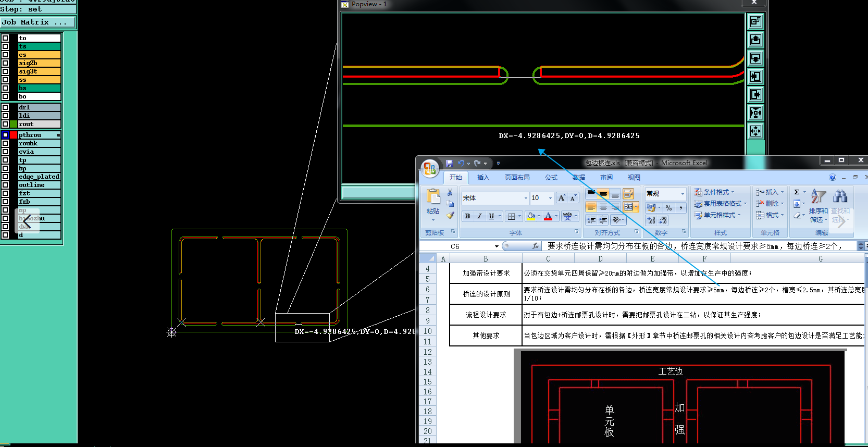The image size is (868, 447).
Task: Click Merge and Center icon
Action: (628, 207)
